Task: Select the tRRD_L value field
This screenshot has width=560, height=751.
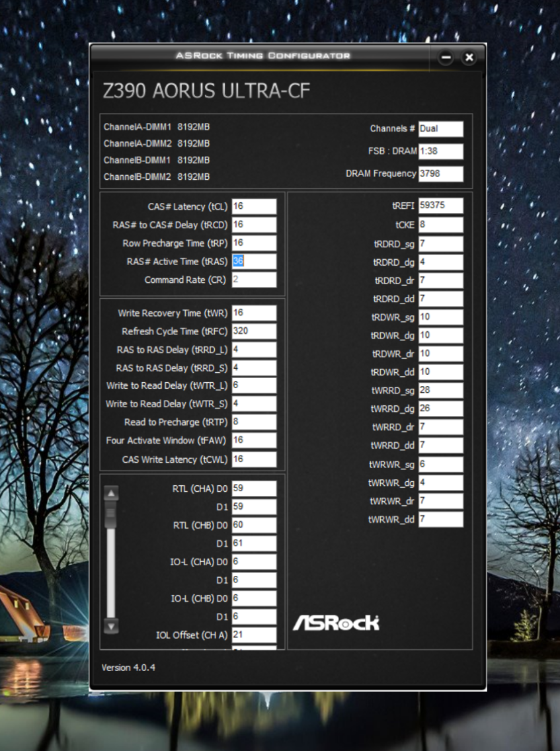Action: (254, 349)
